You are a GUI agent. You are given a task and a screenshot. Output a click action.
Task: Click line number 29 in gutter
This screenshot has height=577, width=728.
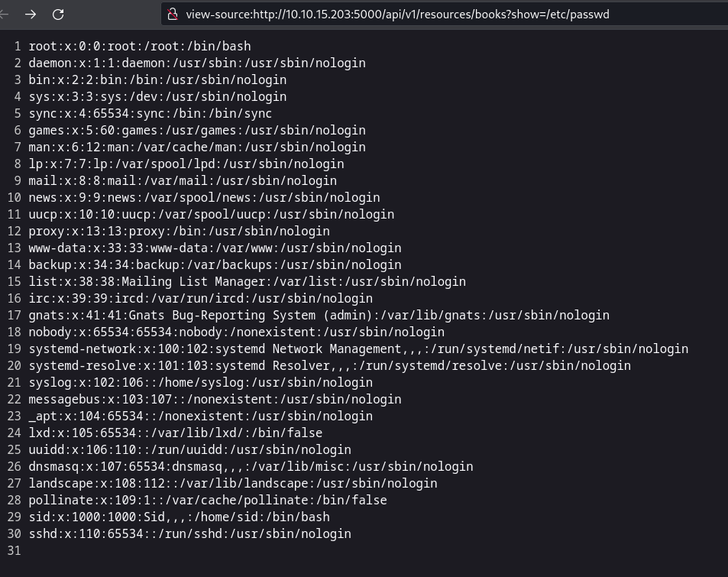tap(15, 517)
